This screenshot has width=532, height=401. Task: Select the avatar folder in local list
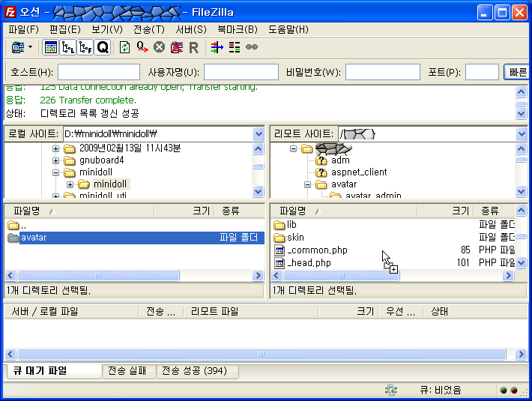[136, 238]
